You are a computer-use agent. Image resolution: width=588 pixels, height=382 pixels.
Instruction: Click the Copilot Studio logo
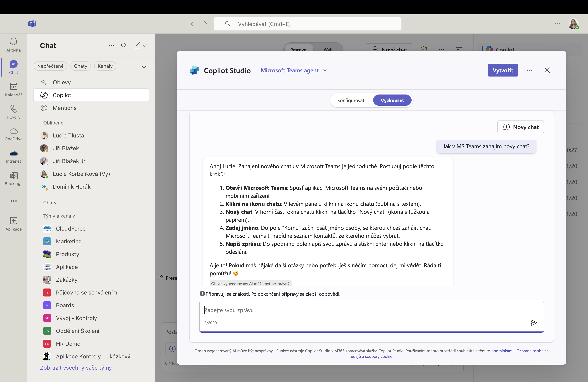click(194, 70)
